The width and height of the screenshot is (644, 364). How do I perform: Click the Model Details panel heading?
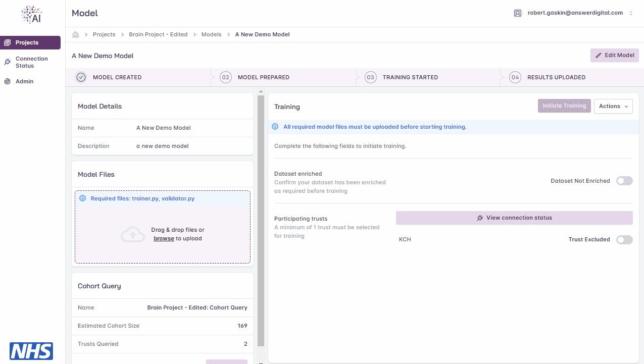click(x=100, y=106)
